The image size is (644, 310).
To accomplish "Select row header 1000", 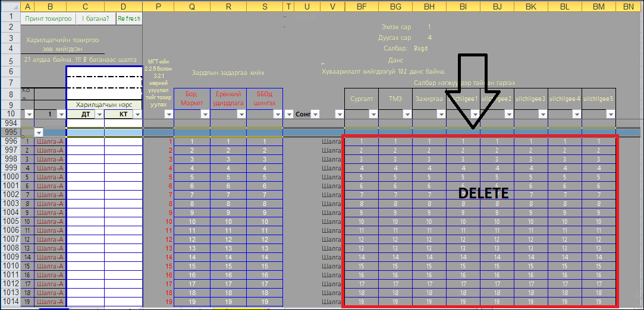I will click(x=10, y=177).
